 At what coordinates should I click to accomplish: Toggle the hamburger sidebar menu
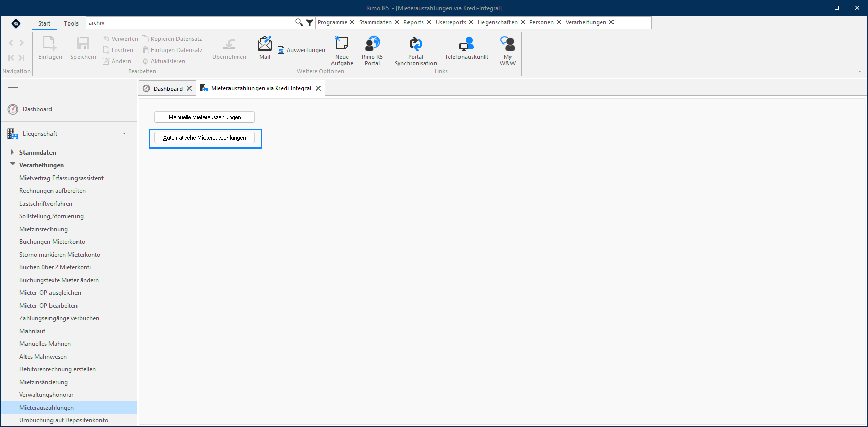coord(13,88)
